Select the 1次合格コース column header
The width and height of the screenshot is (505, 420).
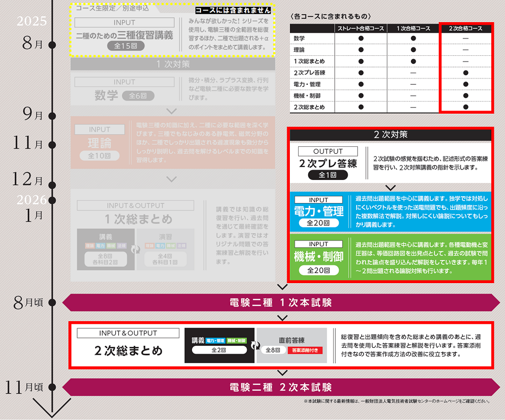pyautogui.click(x=413, y=28)
